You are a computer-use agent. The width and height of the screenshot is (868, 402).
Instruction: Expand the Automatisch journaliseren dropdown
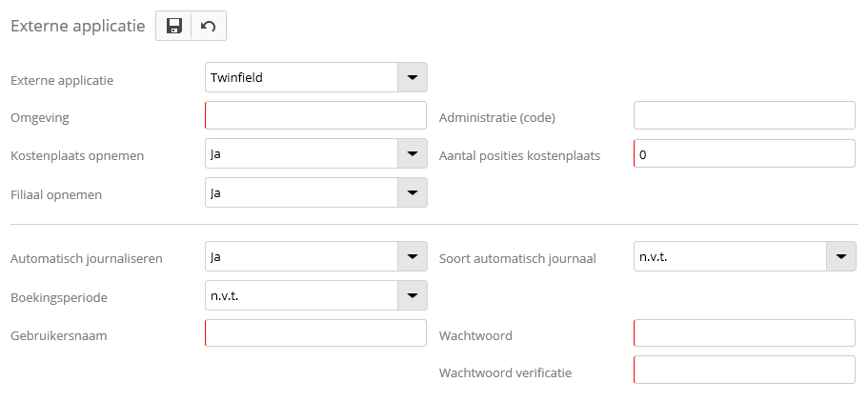click(x=412, y=256)
